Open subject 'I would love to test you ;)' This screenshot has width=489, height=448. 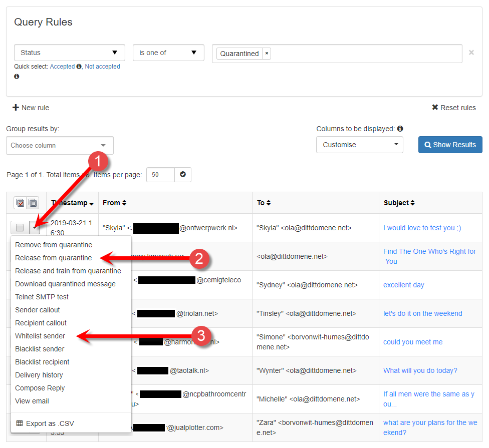click(x=422, y=228)
